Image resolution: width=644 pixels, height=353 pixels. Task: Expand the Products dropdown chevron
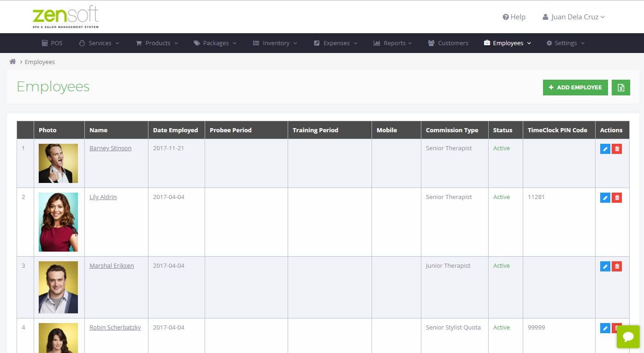(x=176, y=43)
